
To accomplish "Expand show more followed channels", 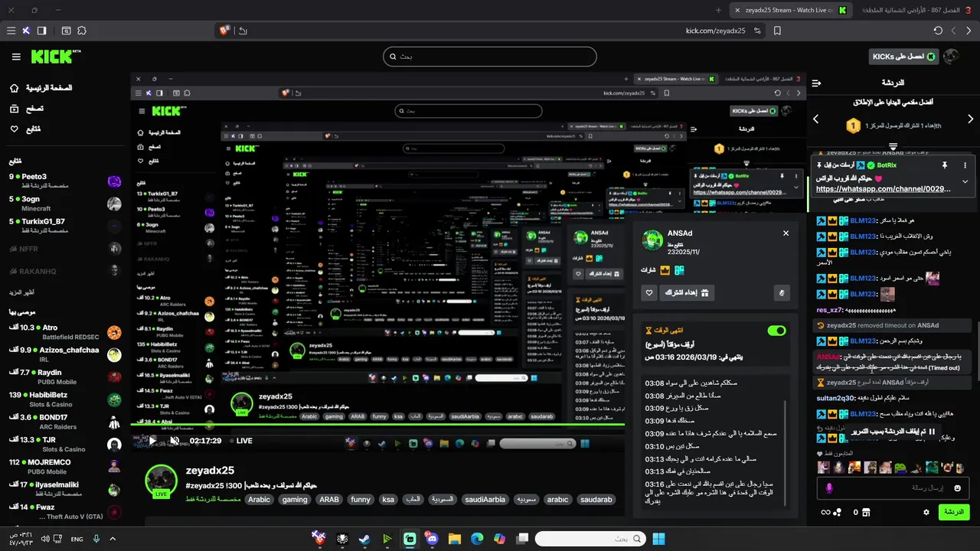I will click(x=21, y=292).
